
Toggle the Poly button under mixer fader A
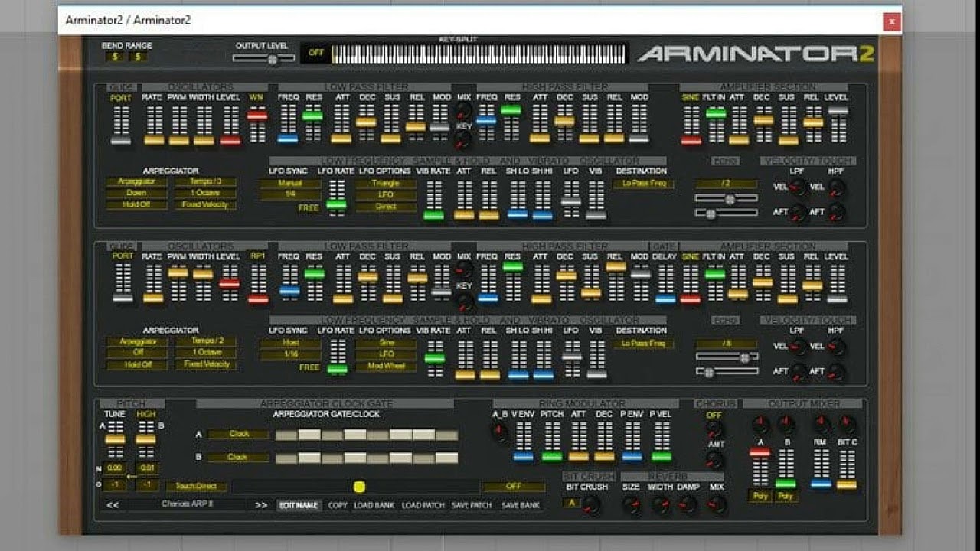click(759, 496)
